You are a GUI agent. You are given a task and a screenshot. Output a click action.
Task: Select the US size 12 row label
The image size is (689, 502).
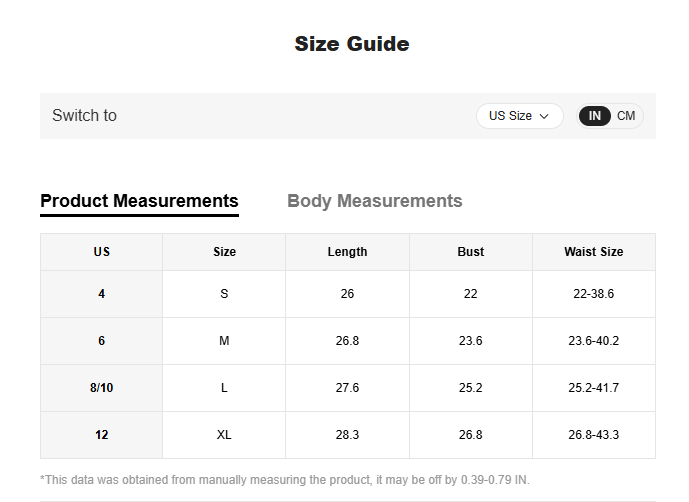(x=101, y=435)
